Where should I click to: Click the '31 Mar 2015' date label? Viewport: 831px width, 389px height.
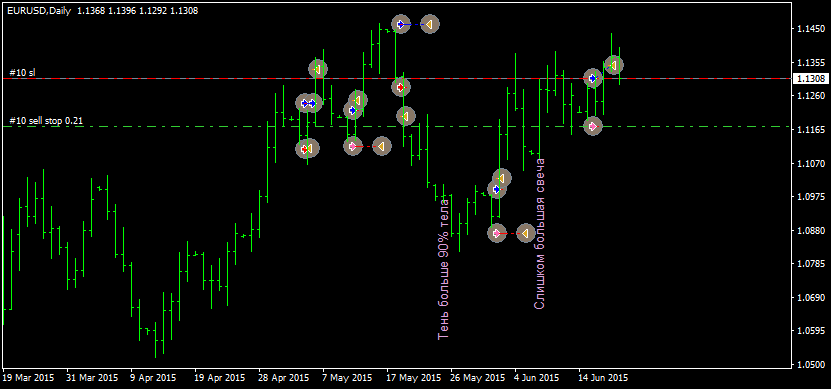(92, 378)
